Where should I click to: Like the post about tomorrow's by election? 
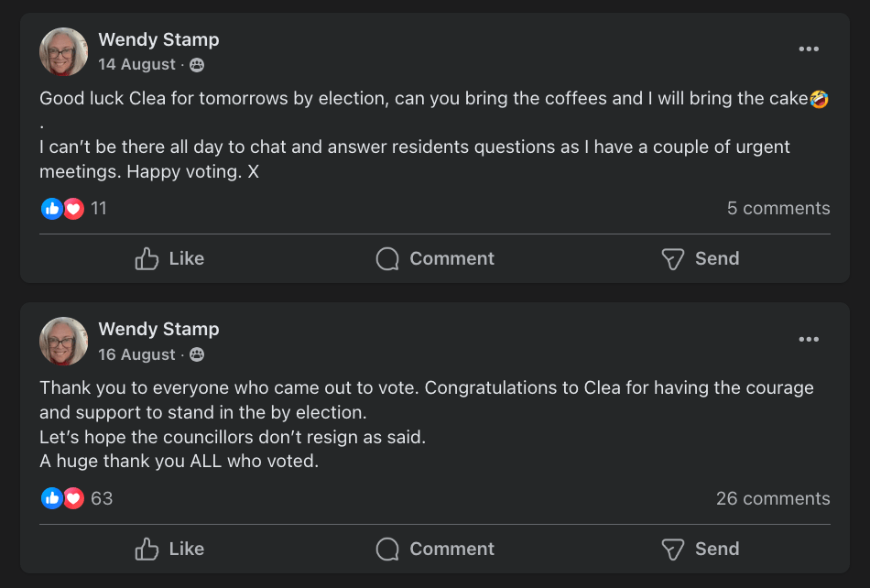[169, 259]
